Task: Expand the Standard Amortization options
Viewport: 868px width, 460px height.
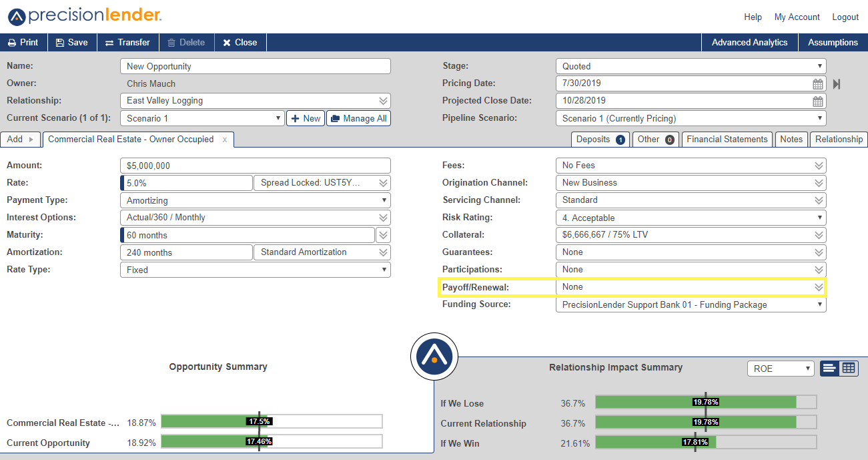Action: [322, 252]
